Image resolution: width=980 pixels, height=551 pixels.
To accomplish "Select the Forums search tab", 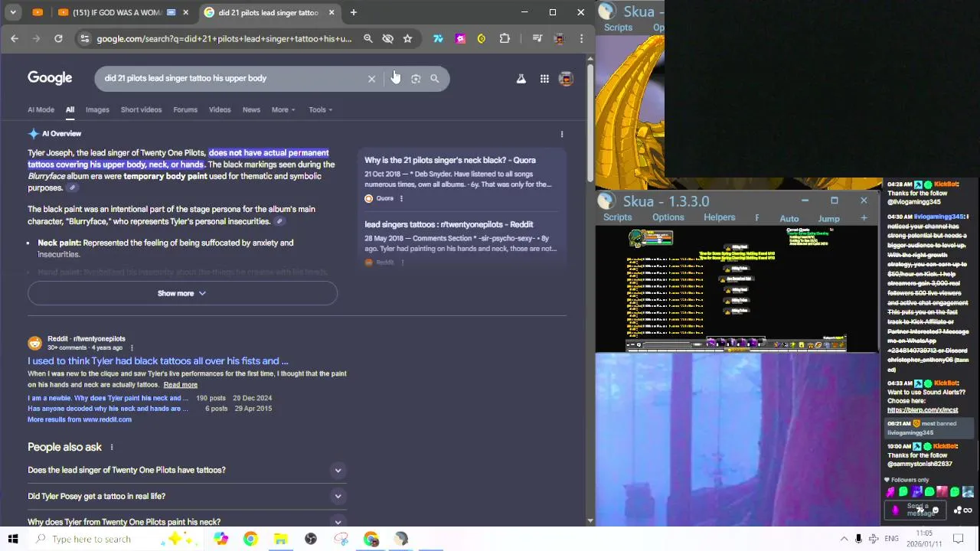I will (x=185, y=109).
